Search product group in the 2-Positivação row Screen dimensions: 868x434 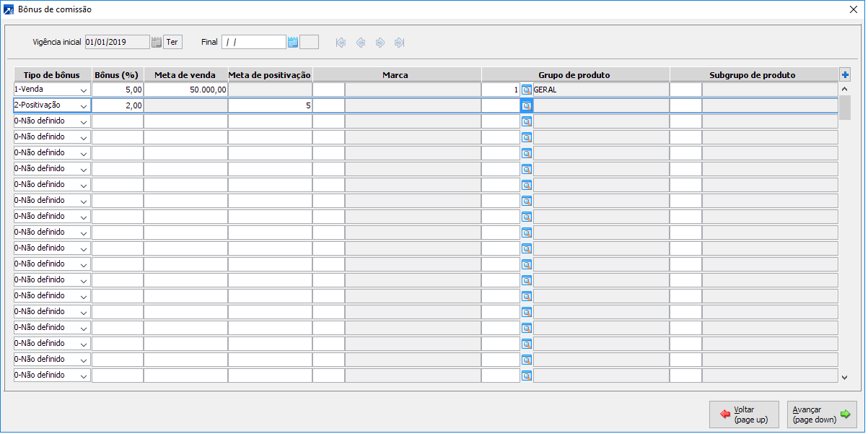coord(527,105)
